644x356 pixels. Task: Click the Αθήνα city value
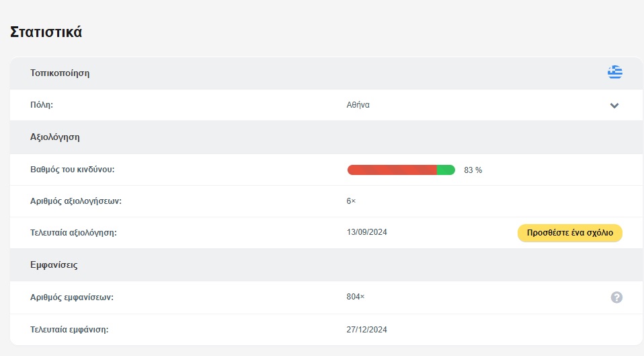click(358, 105)
